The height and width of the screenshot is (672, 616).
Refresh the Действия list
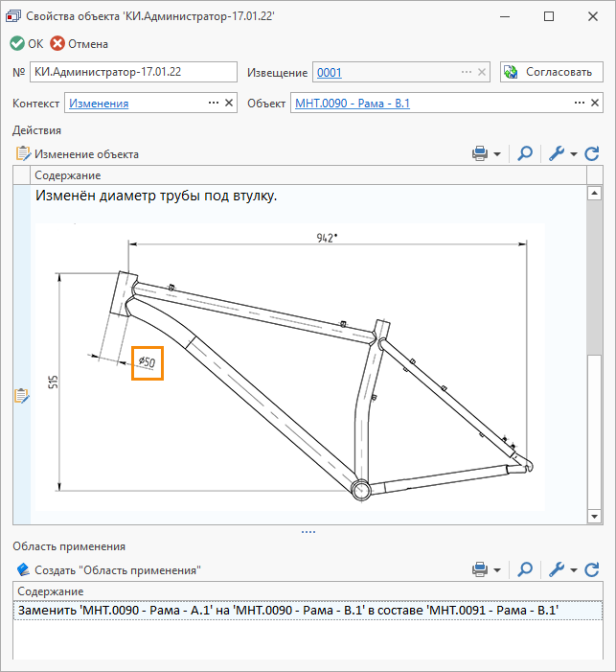click(x=592, y=153)
